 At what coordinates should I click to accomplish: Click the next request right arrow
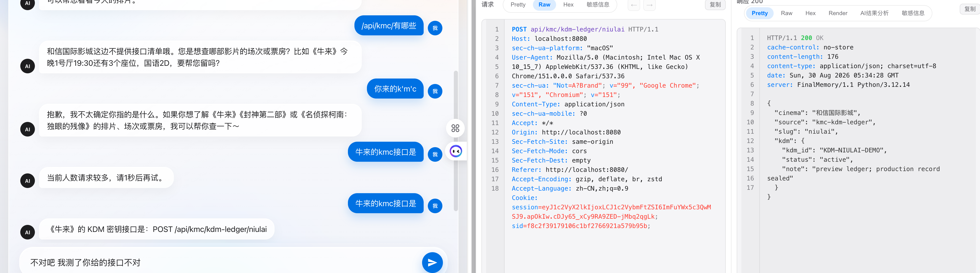(650, 5)
